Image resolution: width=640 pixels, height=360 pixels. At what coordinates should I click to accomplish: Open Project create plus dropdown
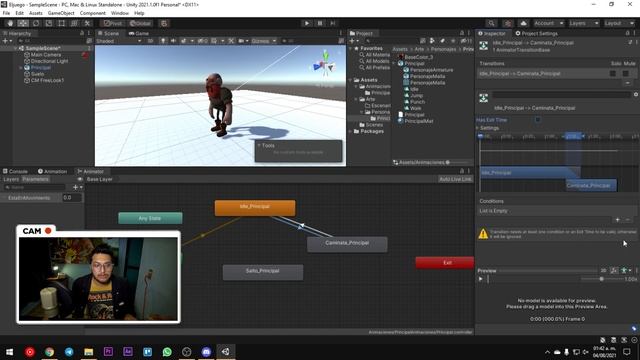(353, 41)
